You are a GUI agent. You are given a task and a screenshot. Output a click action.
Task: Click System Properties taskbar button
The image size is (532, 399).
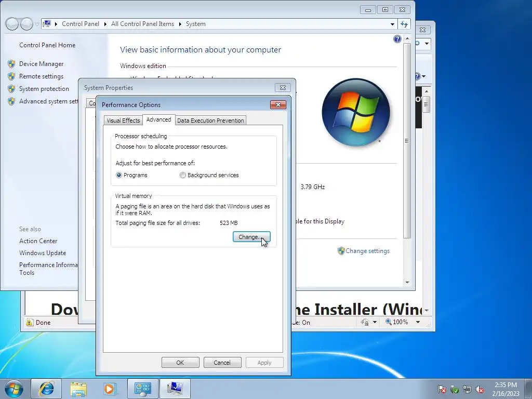pos(175,389)
